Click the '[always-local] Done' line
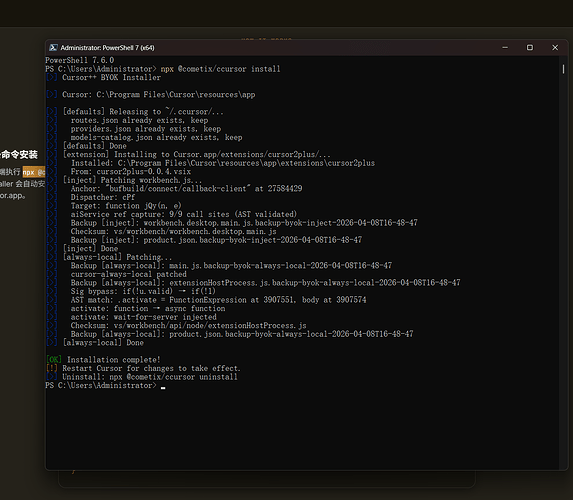The width and height of the screenshot is (573, 500). 103,342
